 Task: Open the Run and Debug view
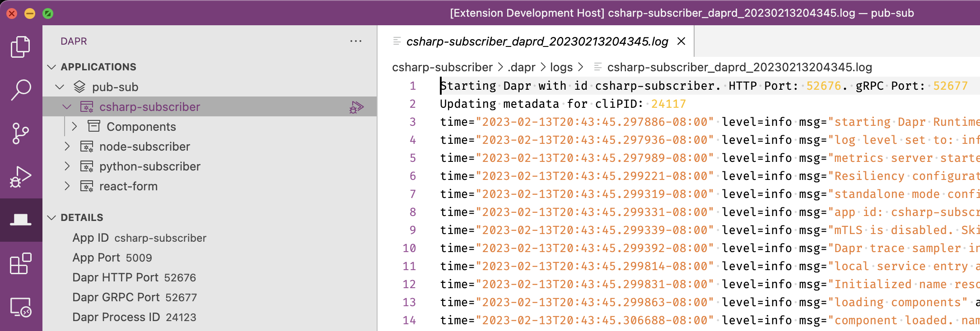pyautogui.click(x=21, y=176)
